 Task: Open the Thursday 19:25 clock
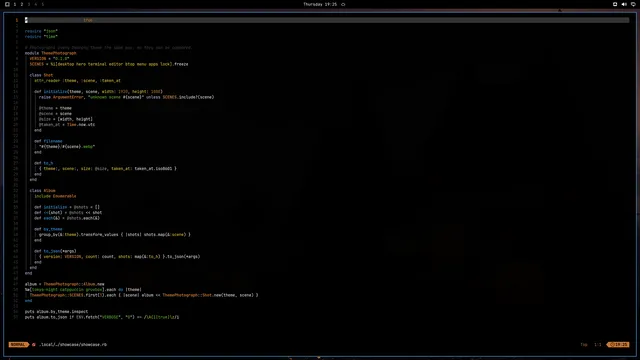(x=320, y=4)
